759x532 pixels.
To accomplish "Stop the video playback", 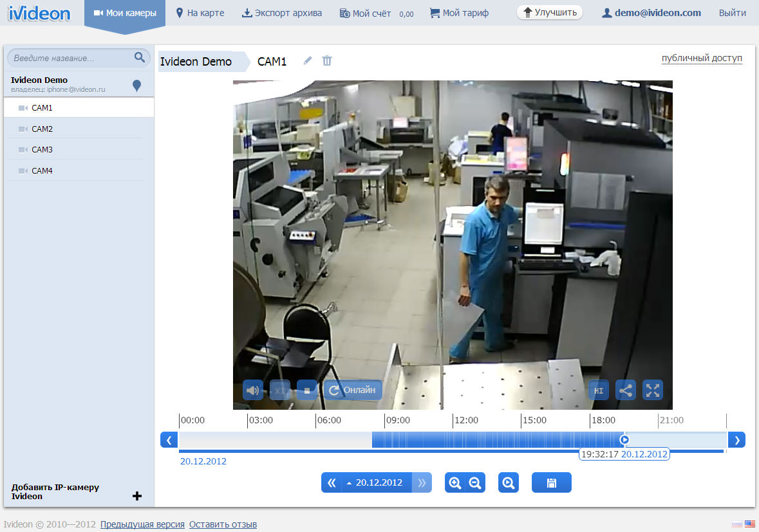I will tap(307, 390).
